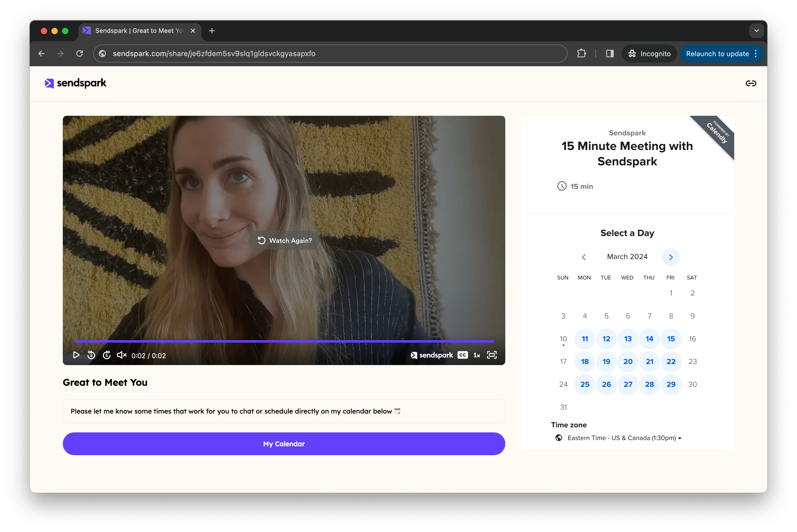Click the Watch Again button
The height and width of the screenshot is (532, 797).
coord(284,241)
